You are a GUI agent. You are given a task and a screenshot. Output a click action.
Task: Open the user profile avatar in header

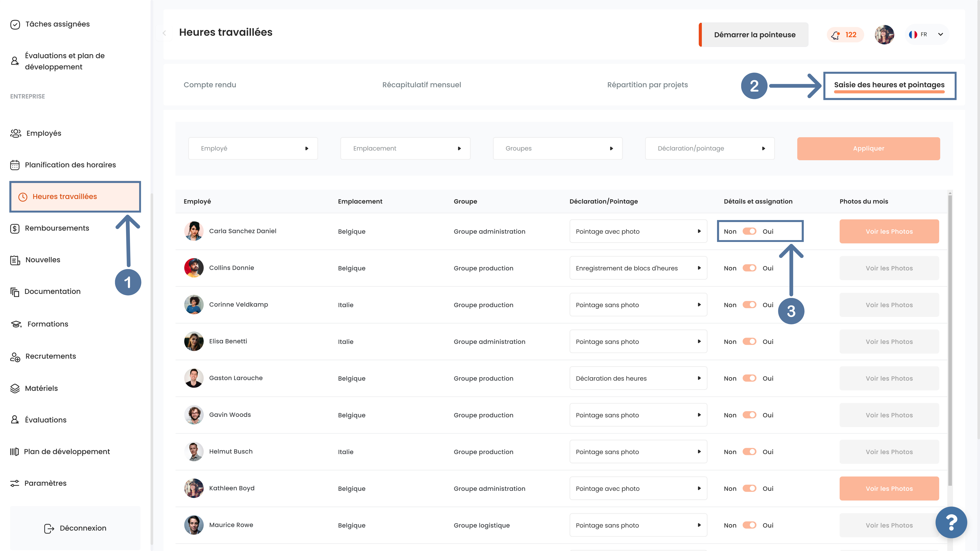pos(884,35)
